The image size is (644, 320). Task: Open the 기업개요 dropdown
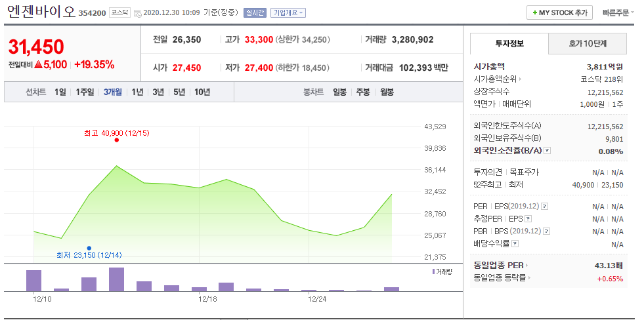pyautogui.click(x=288, y=12)
